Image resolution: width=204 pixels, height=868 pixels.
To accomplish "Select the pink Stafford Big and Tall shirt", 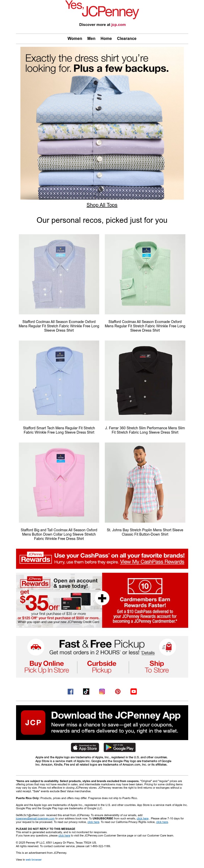I will 59,482.
